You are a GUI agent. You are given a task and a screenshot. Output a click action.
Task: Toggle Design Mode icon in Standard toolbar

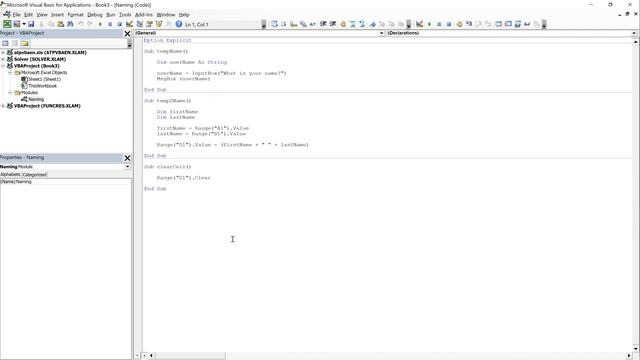(129, 24)
